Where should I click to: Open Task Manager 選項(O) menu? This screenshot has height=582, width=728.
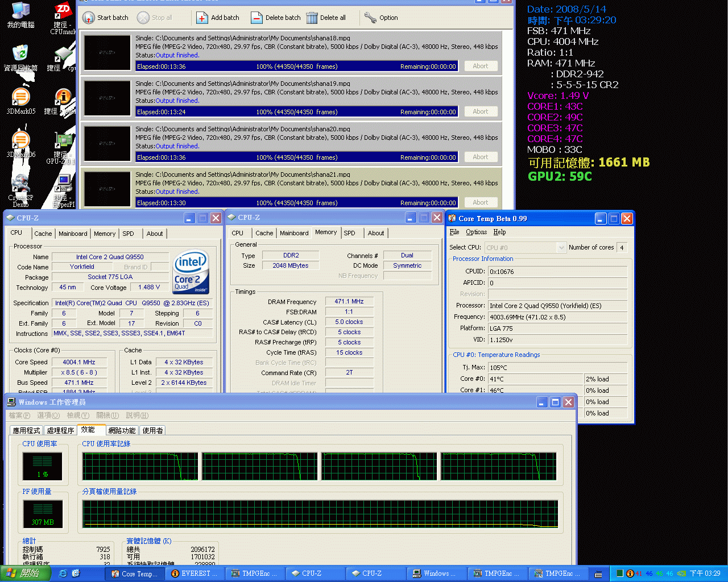48,415
